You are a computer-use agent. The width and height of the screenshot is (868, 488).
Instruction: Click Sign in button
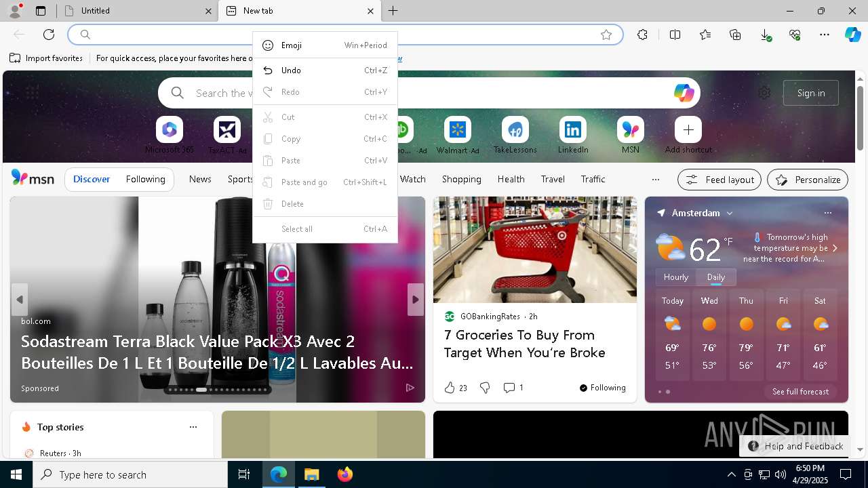pos(811,93)
